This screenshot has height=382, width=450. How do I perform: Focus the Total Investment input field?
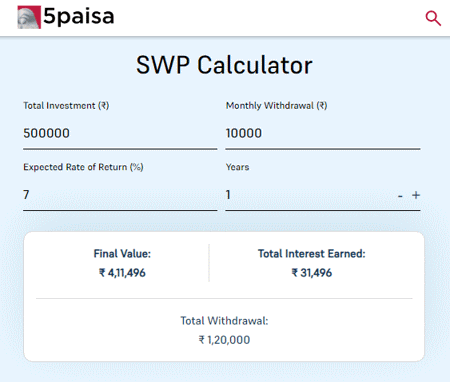pos(120,133)
